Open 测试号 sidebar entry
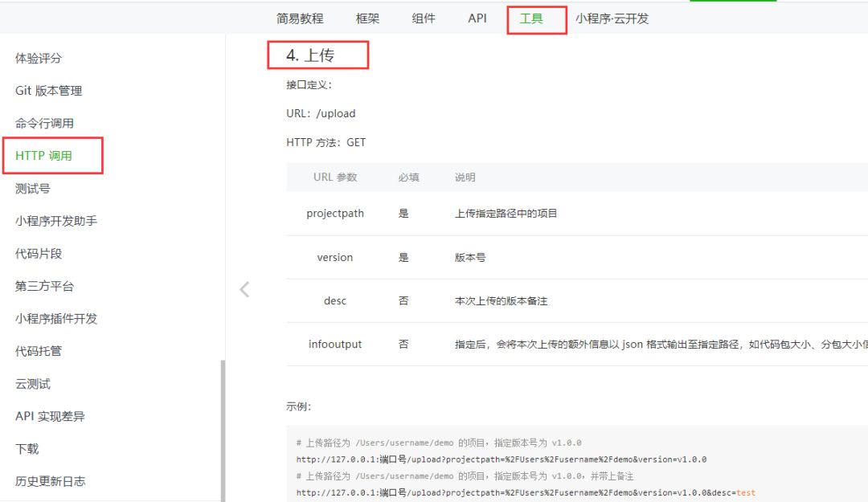Viewport: 868px width, 502px height. [33, 189]
